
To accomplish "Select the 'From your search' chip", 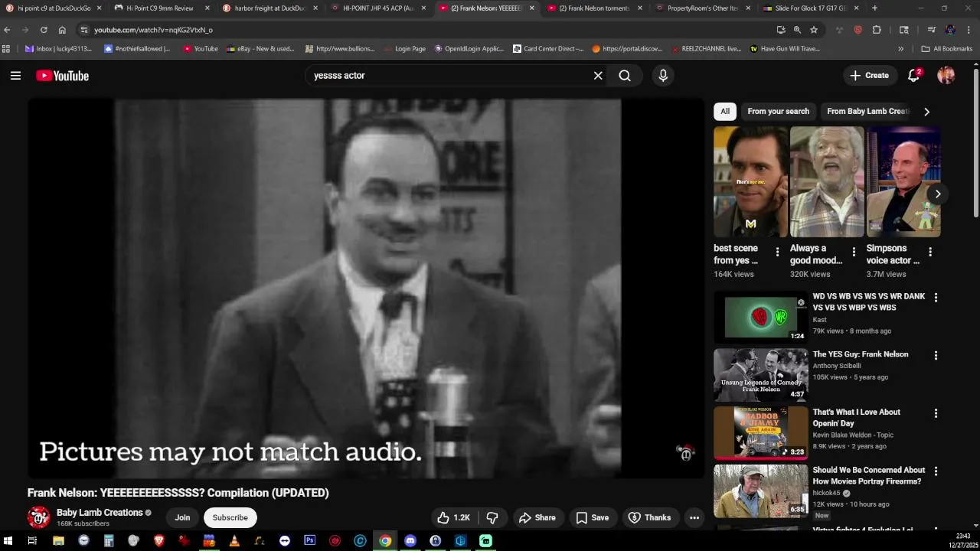I will pos(778,112).
